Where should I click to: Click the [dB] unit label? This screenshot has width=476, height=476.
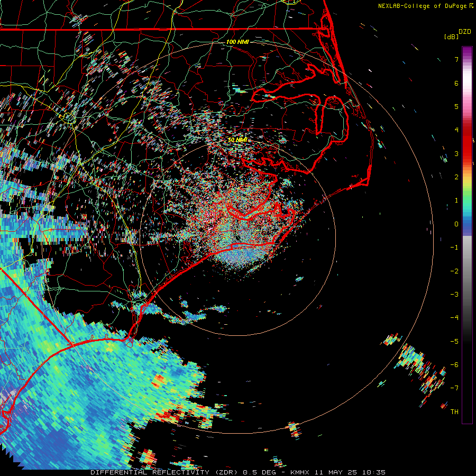[452, 36]
